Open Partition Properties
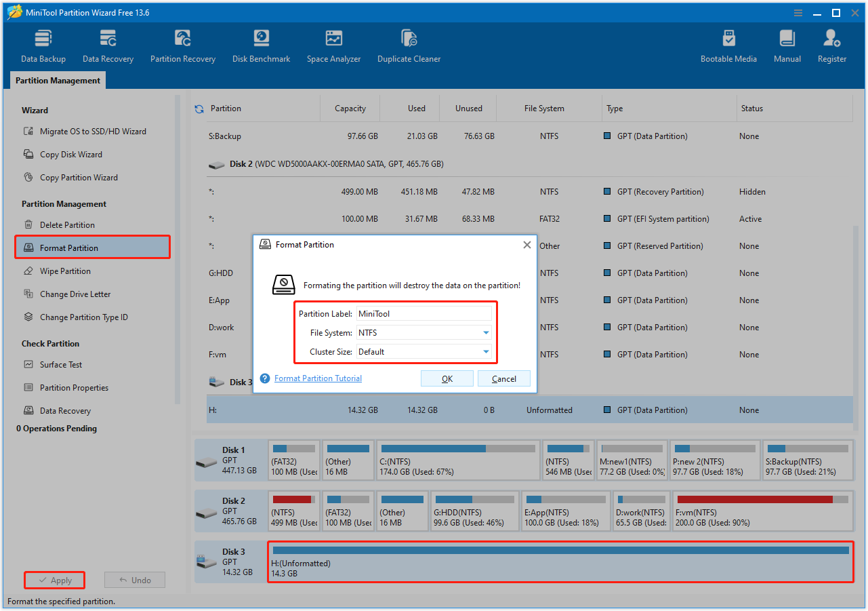 [66, 388]
